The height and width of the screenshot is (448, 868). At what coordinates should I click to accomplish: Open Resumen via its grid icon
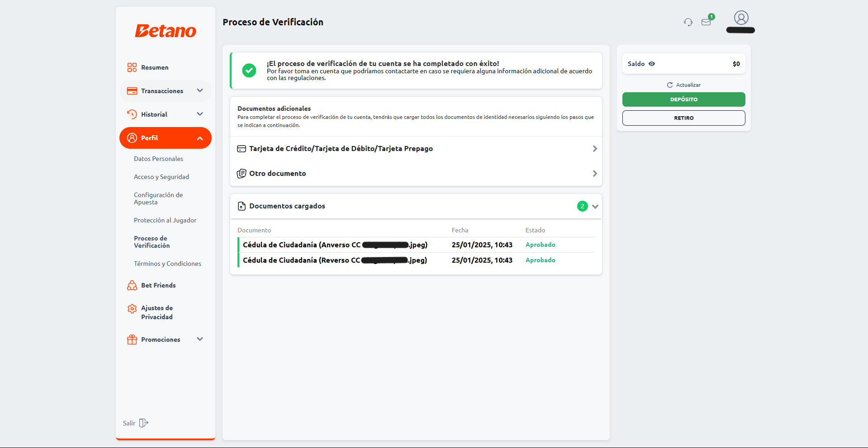(132, 67)
